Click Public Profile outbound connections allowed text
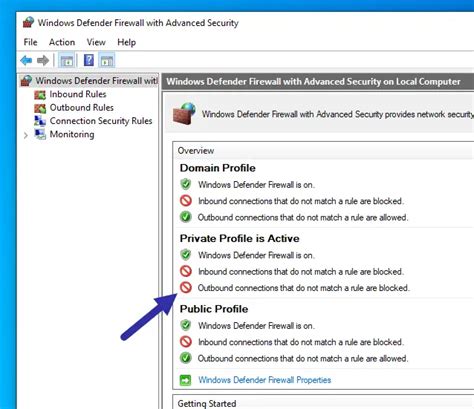The height and width of the screenshot is (409, 474). pyautogui.click(x=303, y=358)
